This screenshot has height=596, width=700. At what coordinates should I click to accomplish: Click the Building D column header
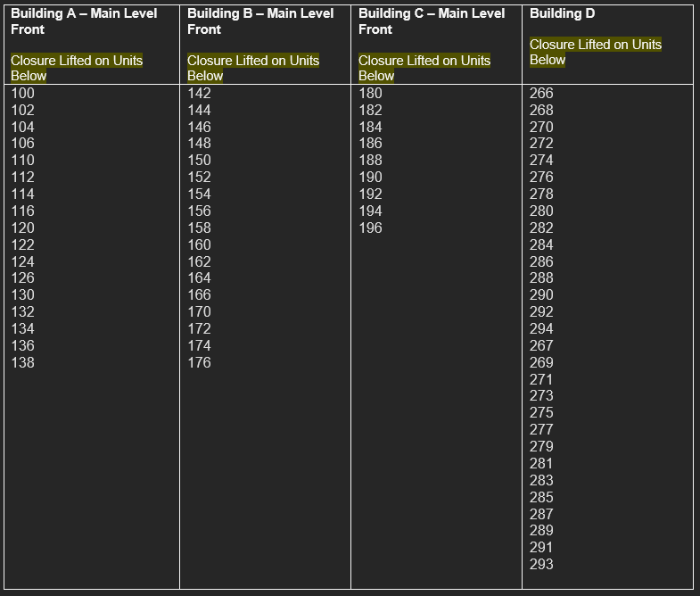pos(562,13)
